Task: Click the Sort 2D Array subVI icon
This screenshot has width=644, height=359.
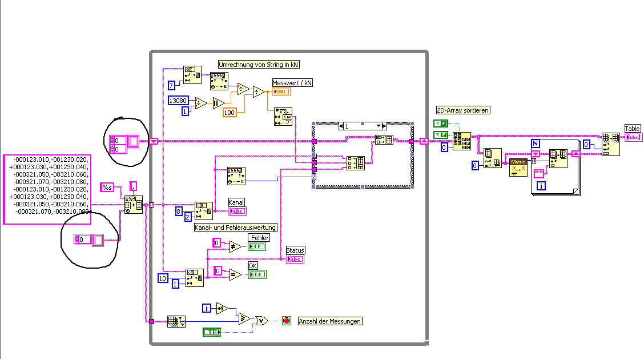Action: coord(462,141)
